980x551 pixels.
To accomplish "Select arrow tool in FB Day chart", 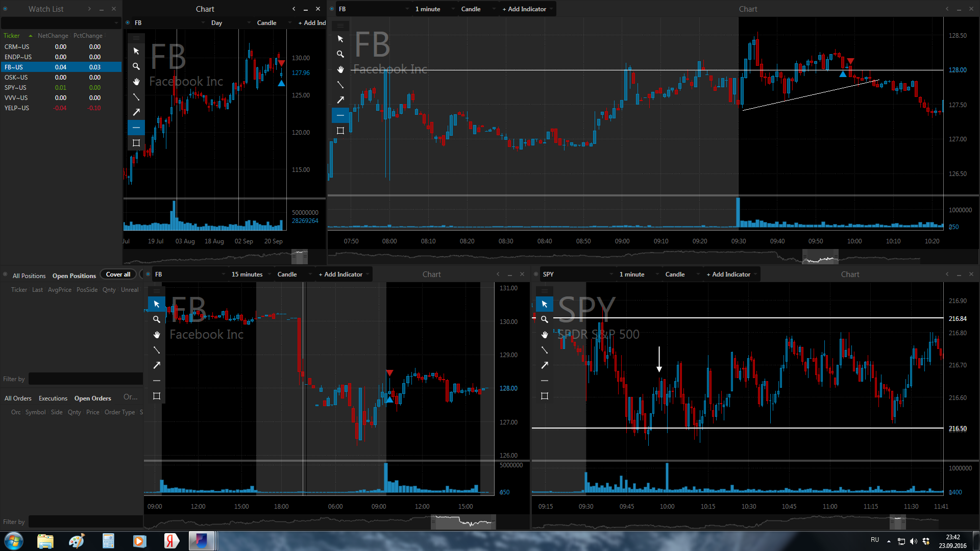I will click(136, 112).
